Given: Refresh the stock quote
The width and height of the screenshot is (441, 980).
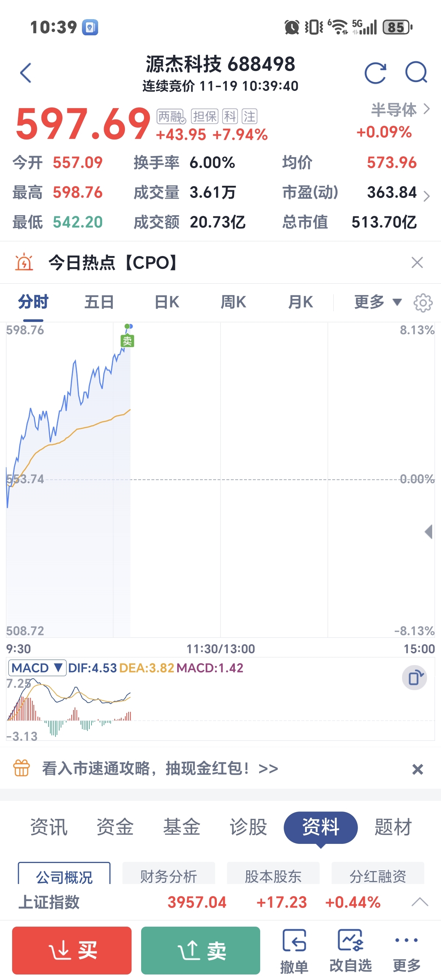Looking at the screenshot, I should pyautogui.click(x=375, y=73).
